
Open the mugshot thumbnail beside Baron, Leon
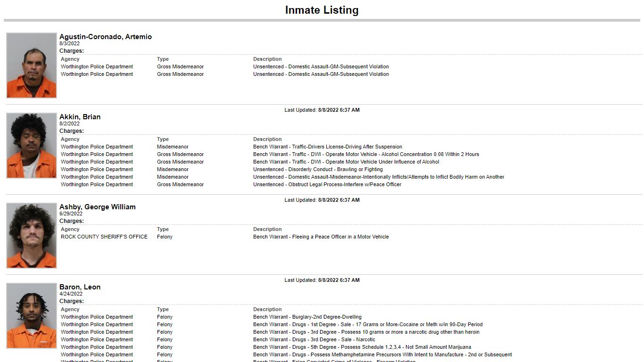[x=32, y=316]
